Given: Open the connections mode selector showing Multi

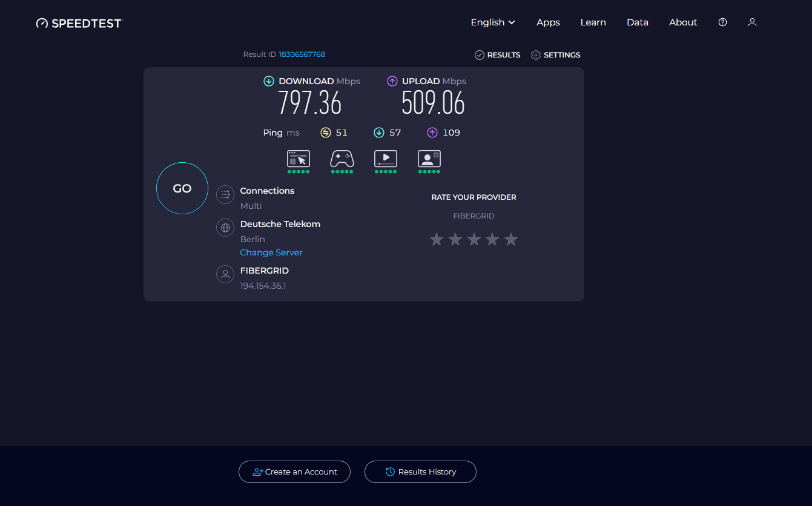Looking at the screenshot, I should (225, 194).
